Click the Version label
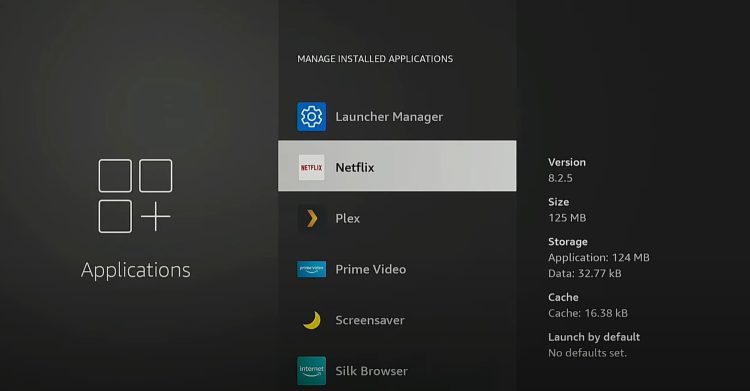The image size is (750, 391). click(567, 162)
